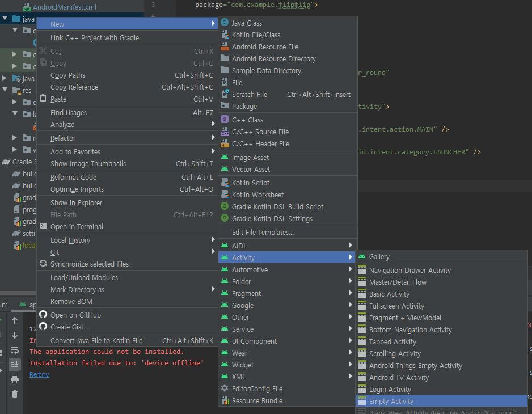
Task: Click Link C++ Project with Gradle
Action: 127,37
